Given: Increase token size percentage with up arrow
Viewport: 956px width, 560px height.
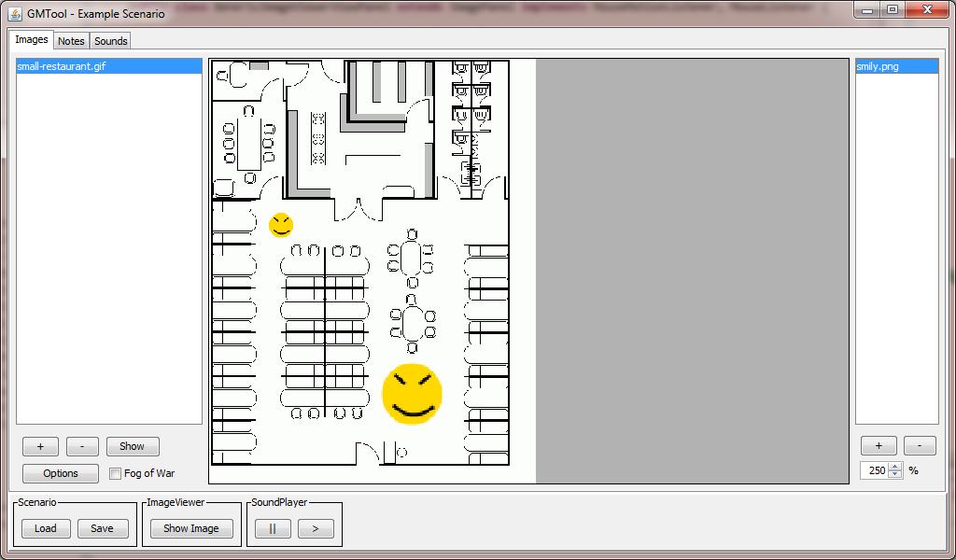Looking at the screenshot, I should [x=895, y=467].
